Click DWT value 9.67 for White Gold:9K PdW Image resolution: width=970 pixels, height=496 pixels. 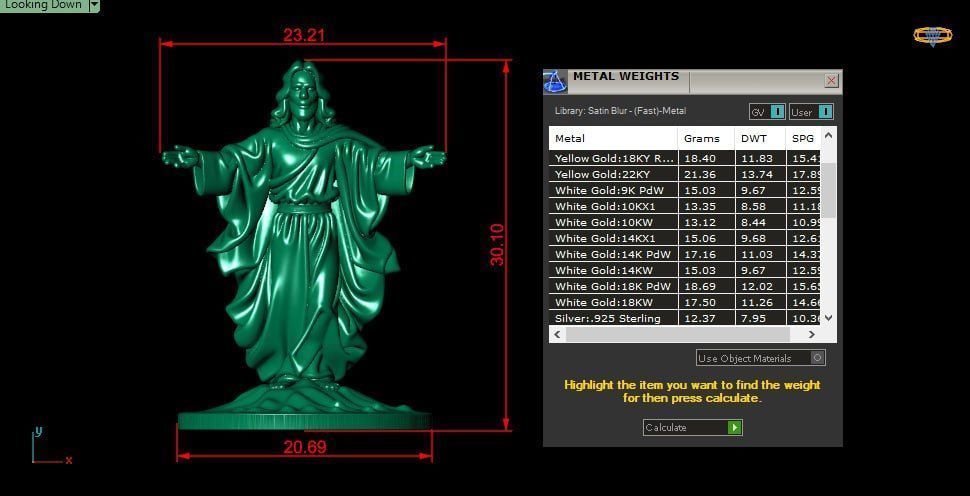pyautogui.click(x=753, y=190)
